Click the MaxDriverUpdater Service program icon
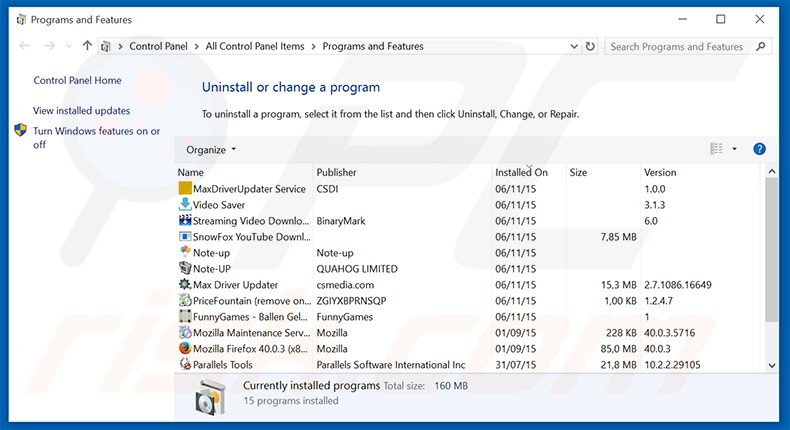Screen dimensions: 790x430 [185, 189]
